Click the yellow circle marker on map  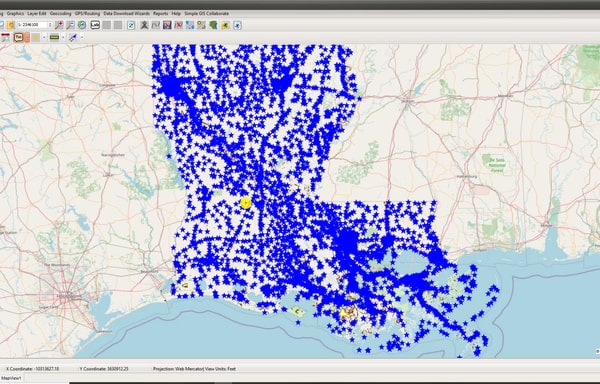point(246,203)
